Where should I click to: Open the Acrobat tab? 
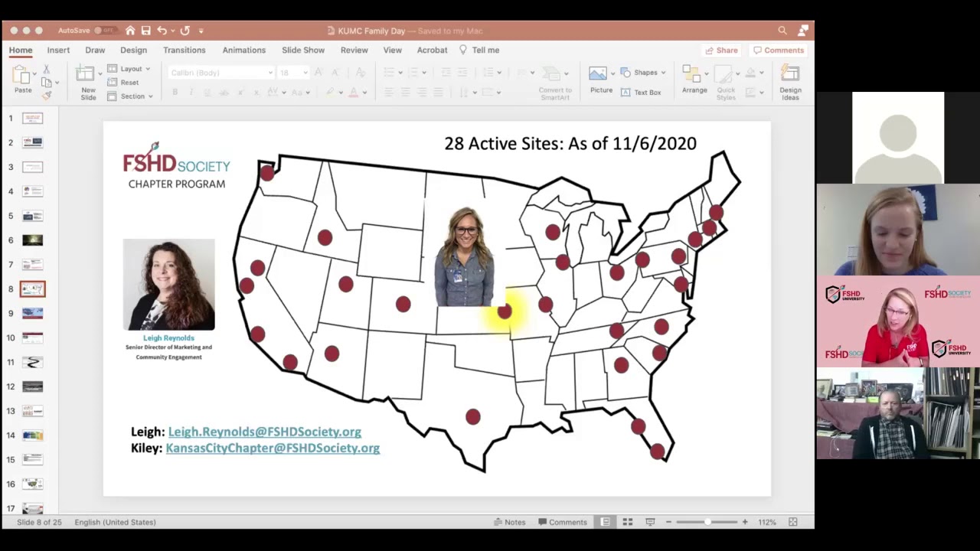pyautogui.click(x=432, y=50)
